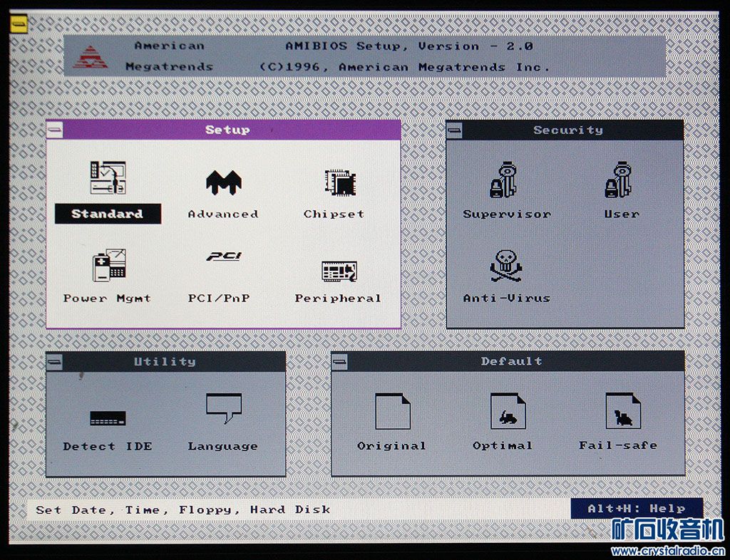Click the Advanced text label
The height and width of the screenshot is (560, 730).
[x=223, y=214]
